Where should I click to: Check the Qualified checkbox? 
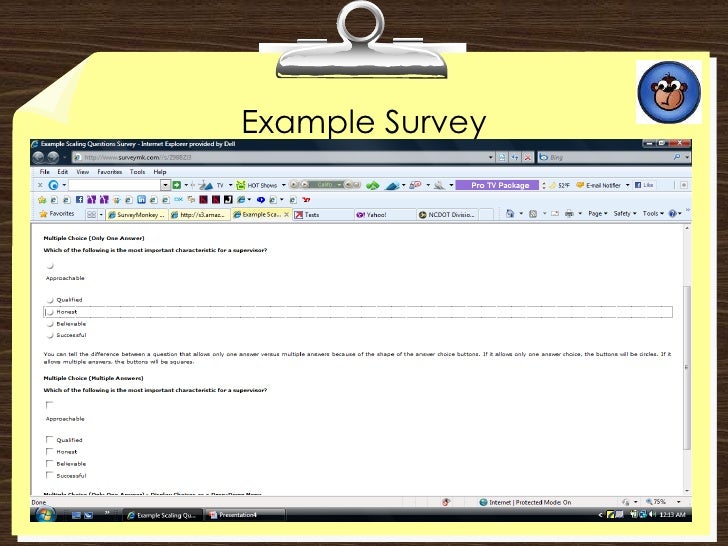[x=49, y=439]
